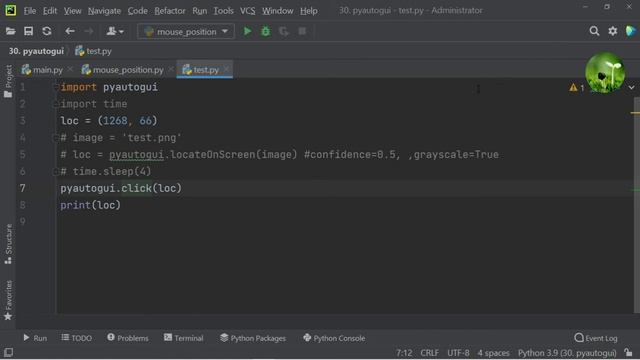Open the Tools menu
The image size is (640, 360).
pos(223,11)
